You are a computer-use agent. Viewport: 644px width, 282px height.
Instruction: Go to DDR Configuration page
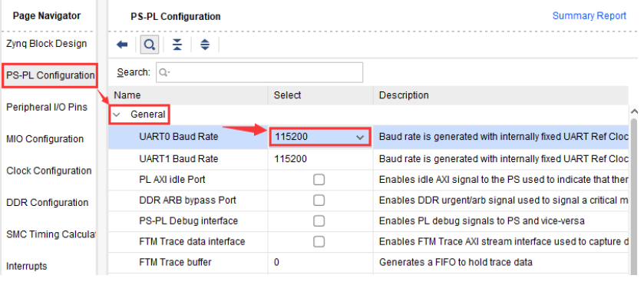[x=48, y=203]
